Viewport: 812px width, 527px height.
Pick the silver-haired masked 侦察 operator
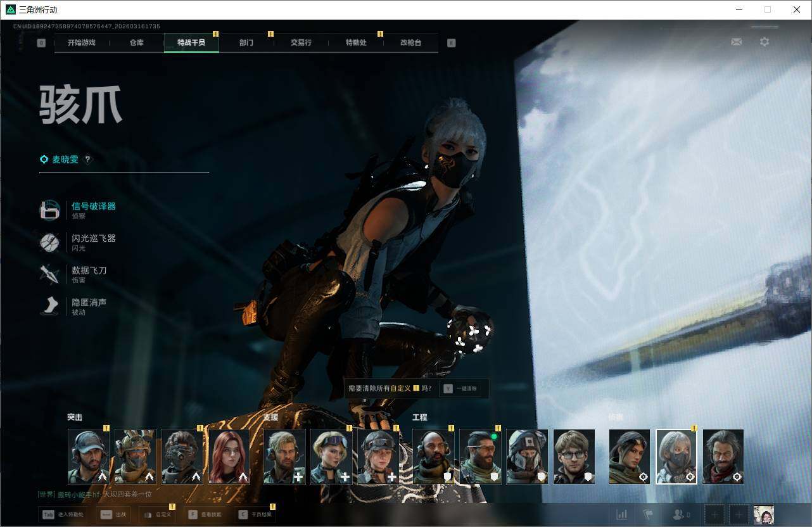point(676,457)
